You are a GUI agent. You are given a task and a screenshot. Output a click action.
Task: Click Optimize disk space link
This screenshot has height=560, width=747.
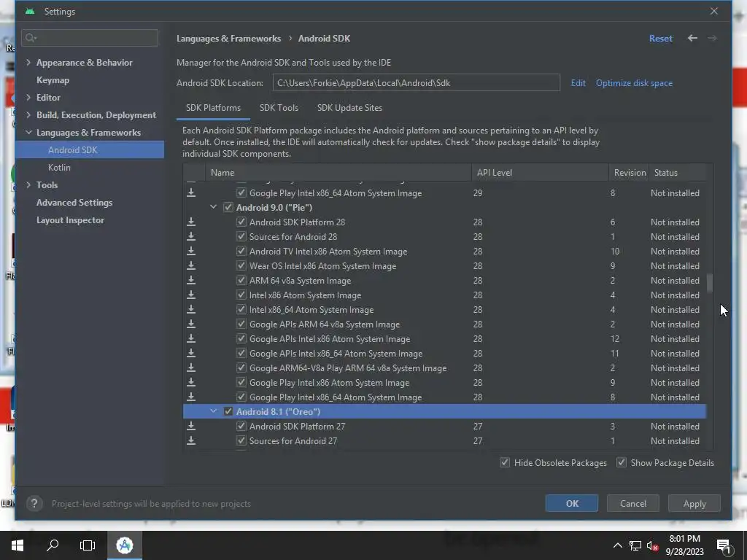point(634,83)
